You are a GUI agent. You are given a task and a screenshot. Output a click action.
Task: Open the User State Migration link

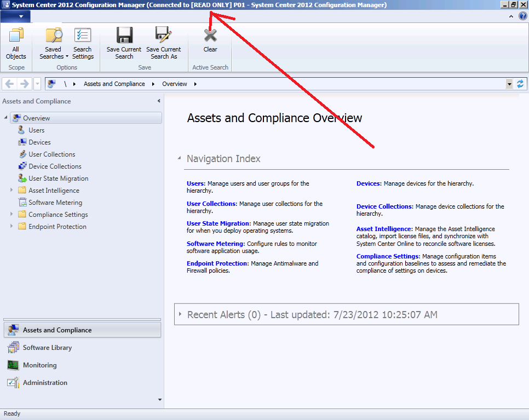pyautogui.click(x=217, y=223)
